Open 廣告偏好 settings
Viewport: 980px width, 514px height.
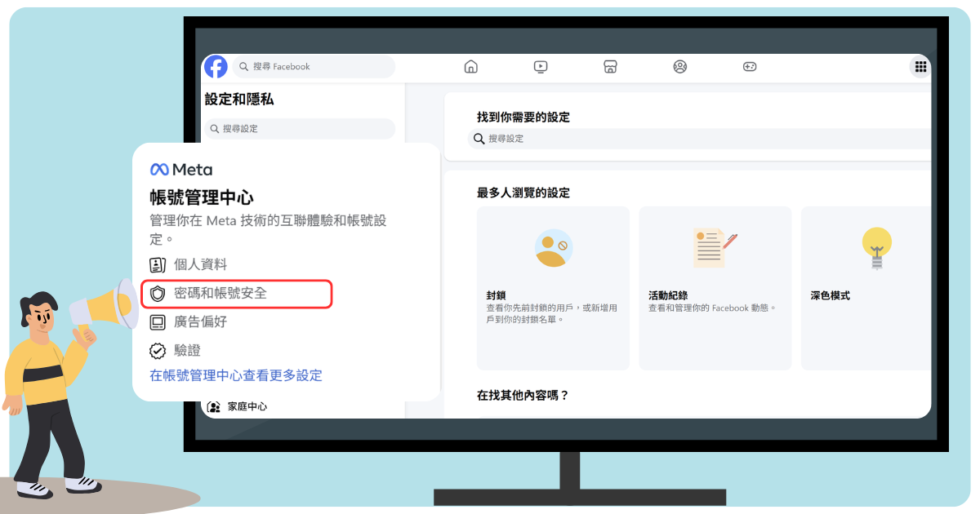click(x=200, y=322)
